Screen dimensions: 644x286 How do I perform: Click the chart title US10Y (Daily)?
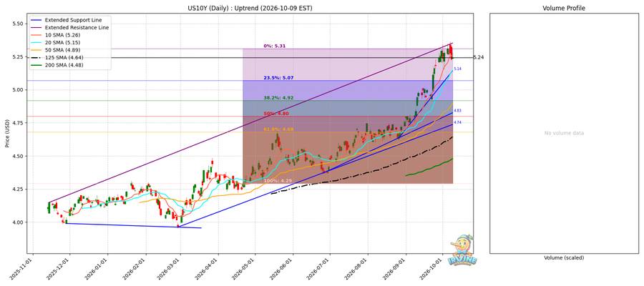point(250,8)
